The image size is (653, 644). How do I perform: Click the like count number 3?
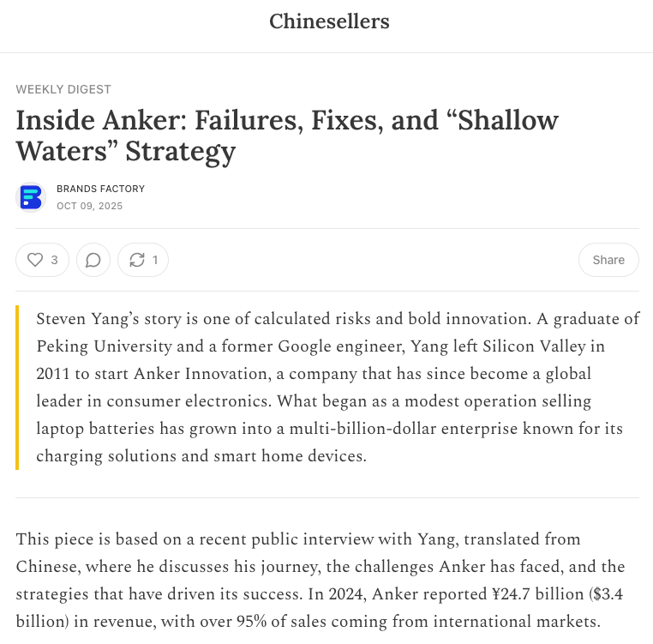click(x=54, y=260)
